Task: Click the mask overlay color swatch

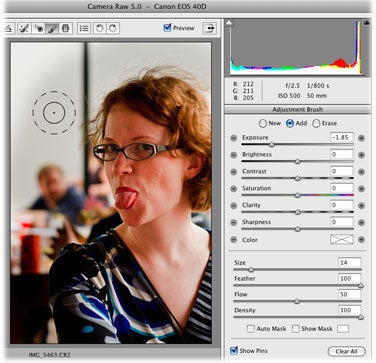Action: click(x=343, y=329)
